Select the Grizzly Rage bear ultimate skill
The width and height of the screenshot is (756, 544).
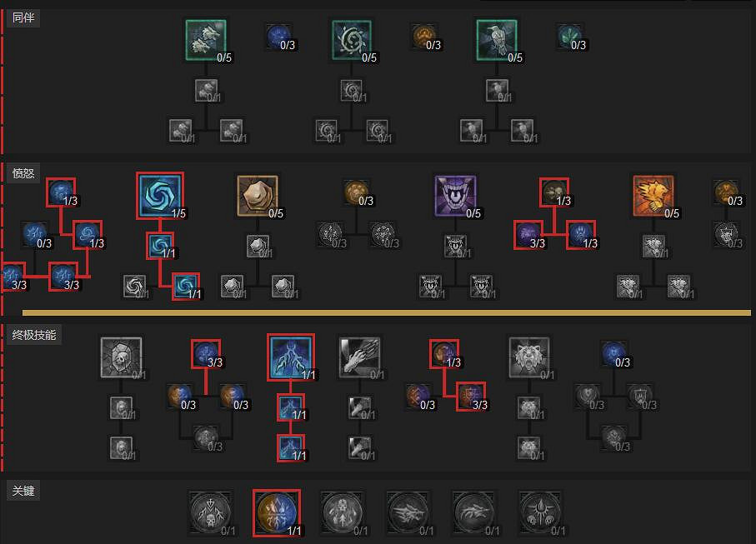click(x=529, y=357)
